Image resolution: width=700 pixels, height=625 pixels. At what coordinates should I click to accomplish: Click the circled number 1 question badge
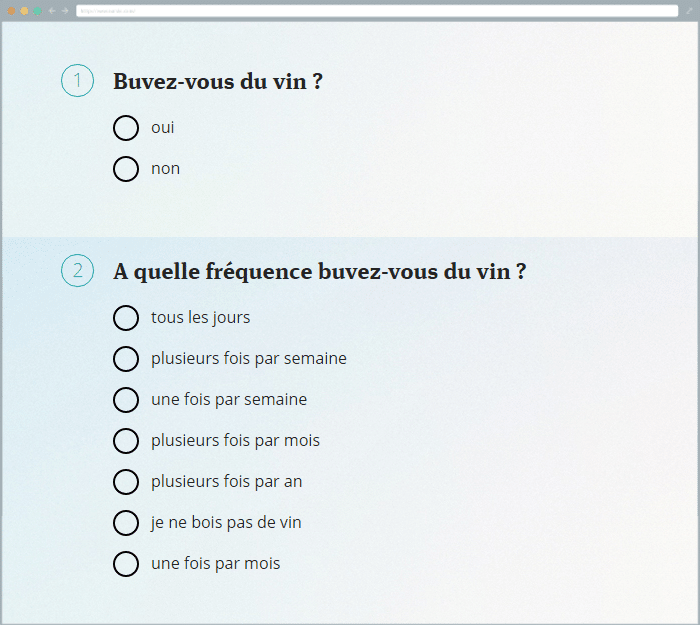click(x=77, y=81)
